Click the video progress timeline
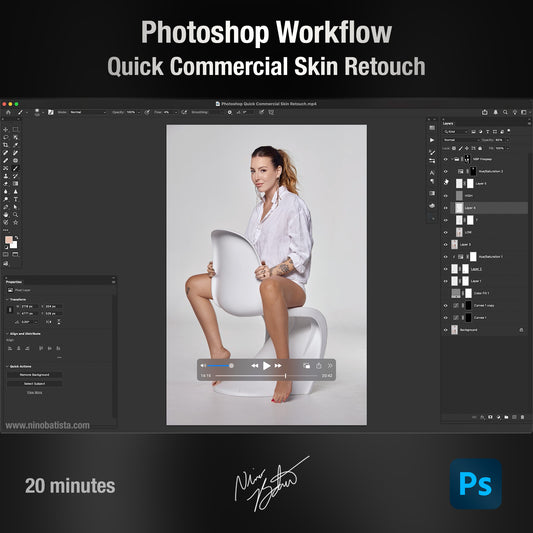This screenshot has height=533, width=533. click(x=266, y=376)
